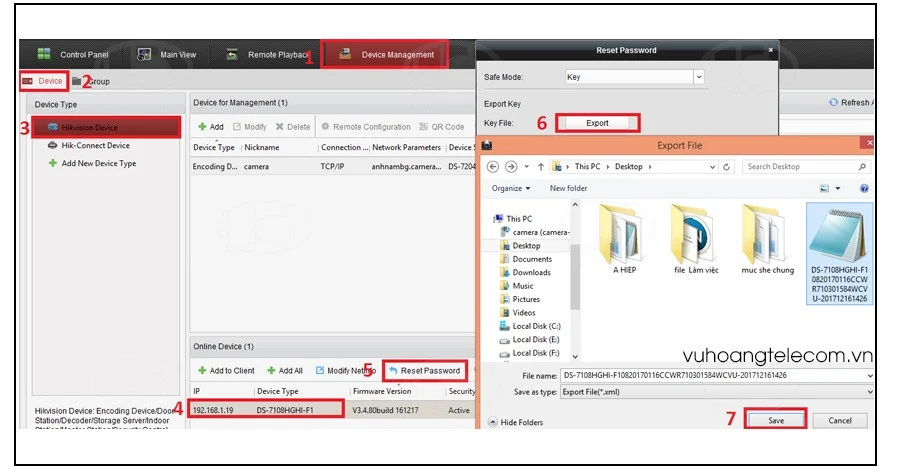Open the help icon in dialog
Screen dimensions: 900x474
pos(864,188)
